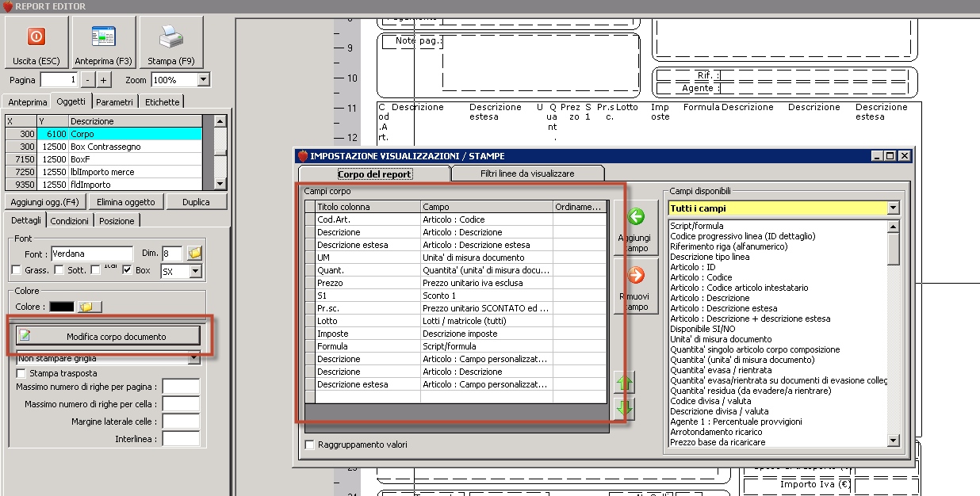Click the Stampa (F9) printer icon
Image resolution: width=980 pixels, height=496 pixels.
point(170,38)
